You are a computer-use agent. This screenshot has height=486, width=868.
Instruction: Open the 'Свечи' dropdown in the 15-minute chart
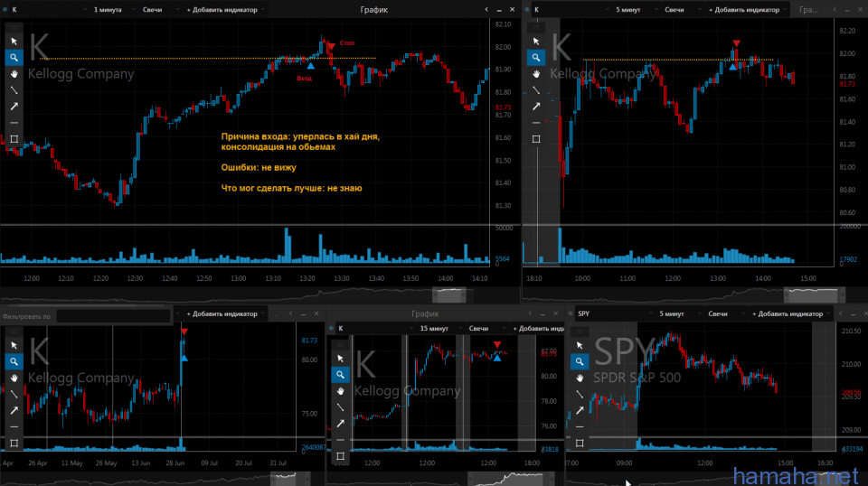(x=486, y=329)
